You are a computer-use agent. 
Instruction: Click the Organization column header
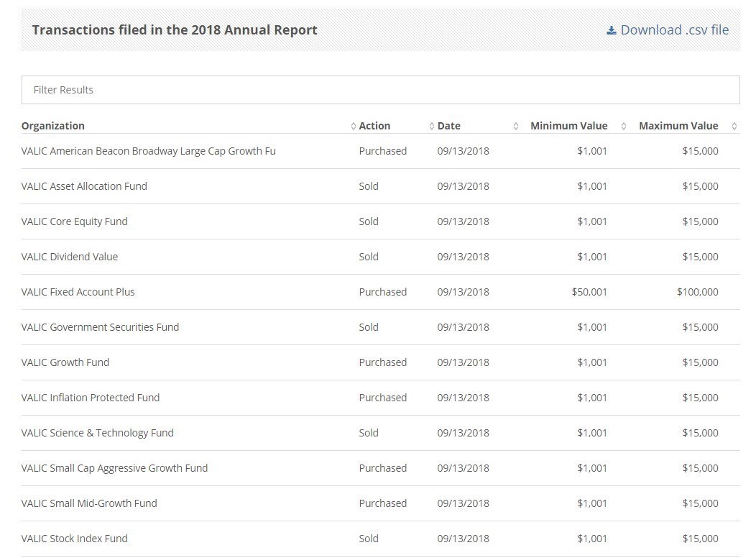click(53, 126)
